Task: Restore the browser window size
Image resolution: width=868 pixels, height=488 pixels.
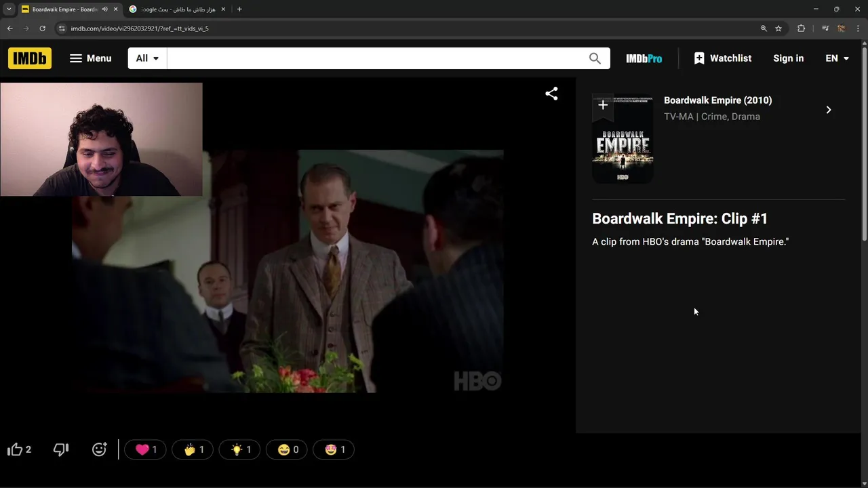Action: 836,9
